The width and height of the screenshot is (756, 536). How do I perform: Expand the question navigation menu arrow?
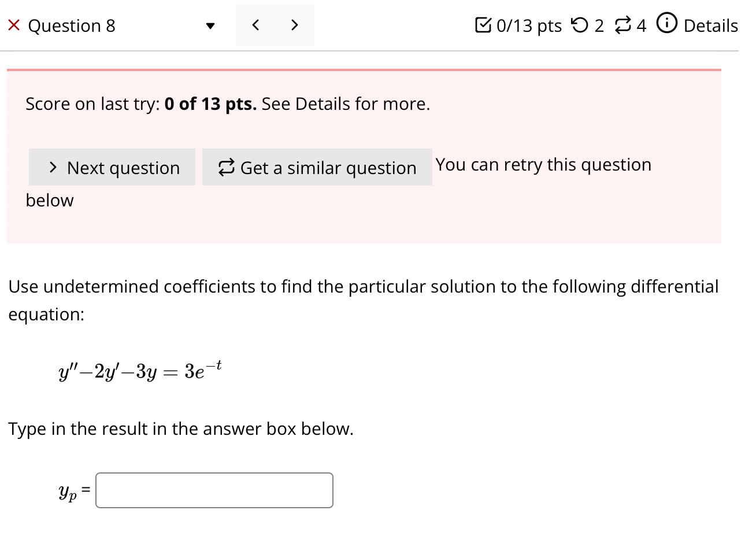(x=211, y=26)
